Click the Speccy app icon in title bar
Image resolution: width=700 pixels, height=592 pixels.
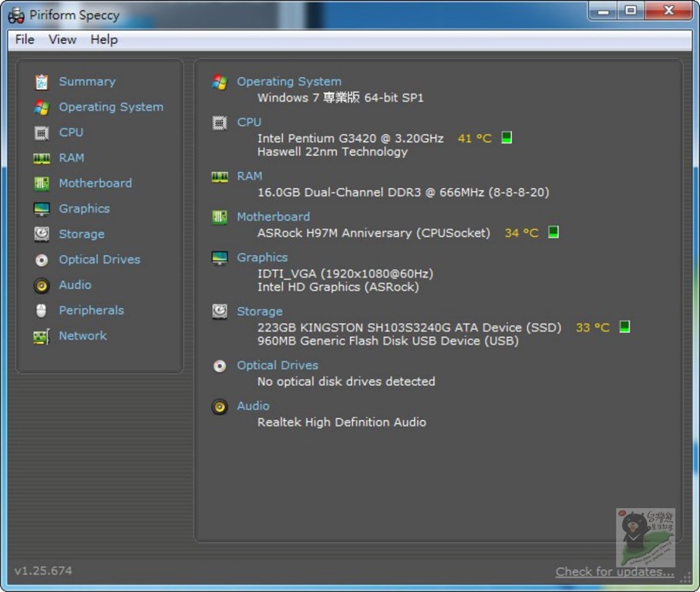pyautogui.click(x=16, y=15)
